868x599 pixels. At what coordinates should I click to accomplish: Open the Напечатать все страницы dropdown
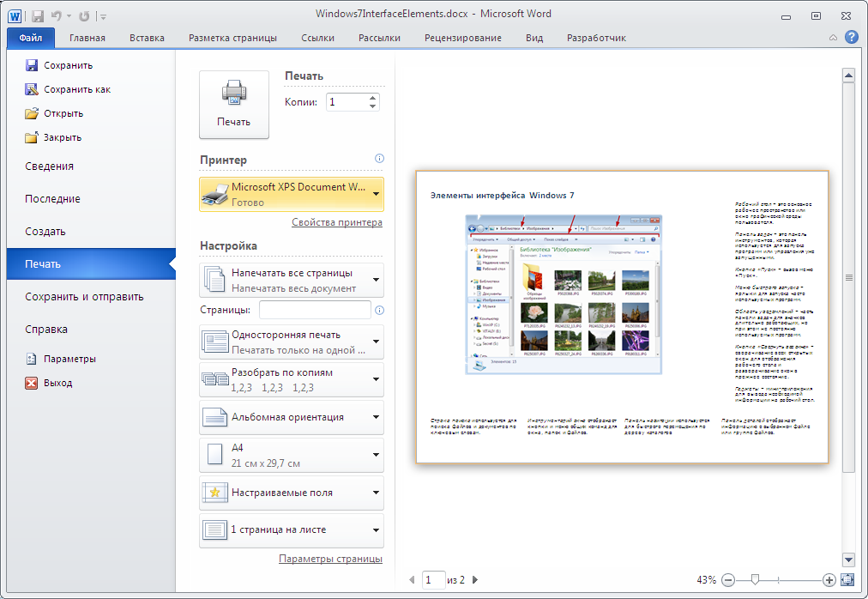pyautogui.click(x=291, y=281)
